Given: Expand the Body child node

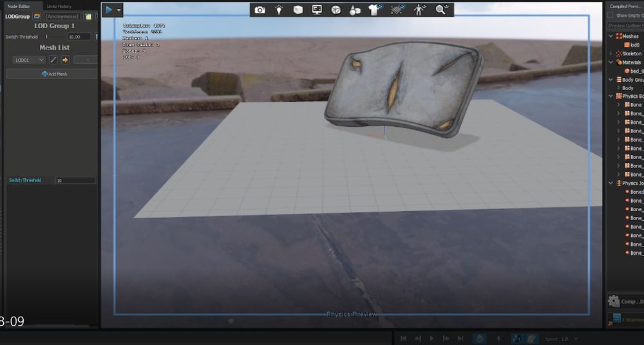Looking at the screenshot, I should (x=618, y=88).
